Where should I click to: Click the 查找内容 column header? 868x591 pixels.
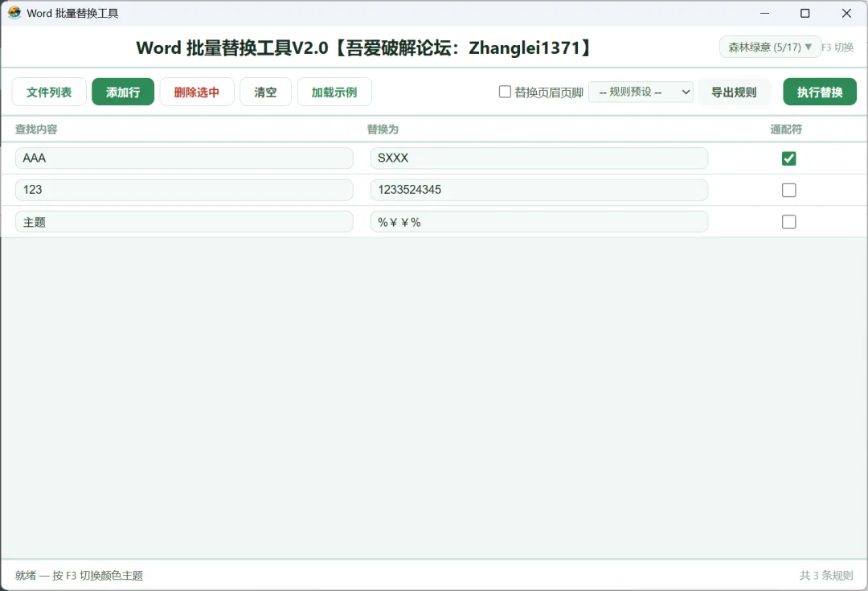[x=36, y=129]
